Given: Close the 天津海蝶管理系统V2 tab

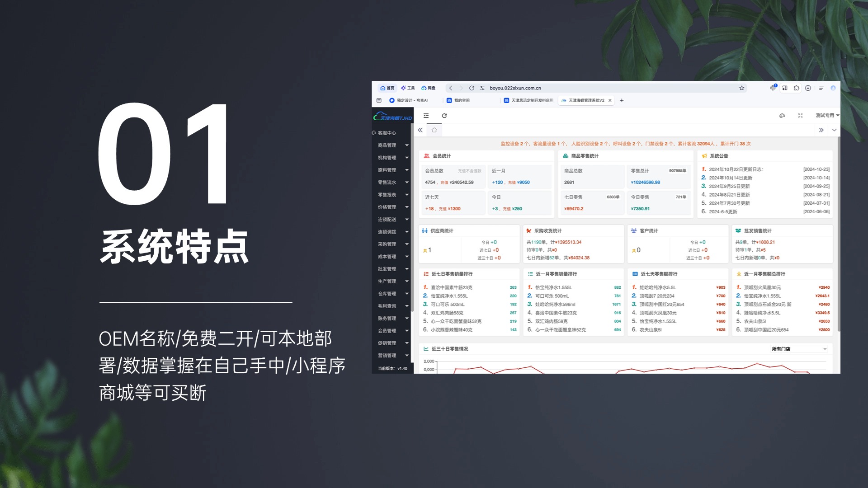Looking at the screenshot, I should (610, 100).
